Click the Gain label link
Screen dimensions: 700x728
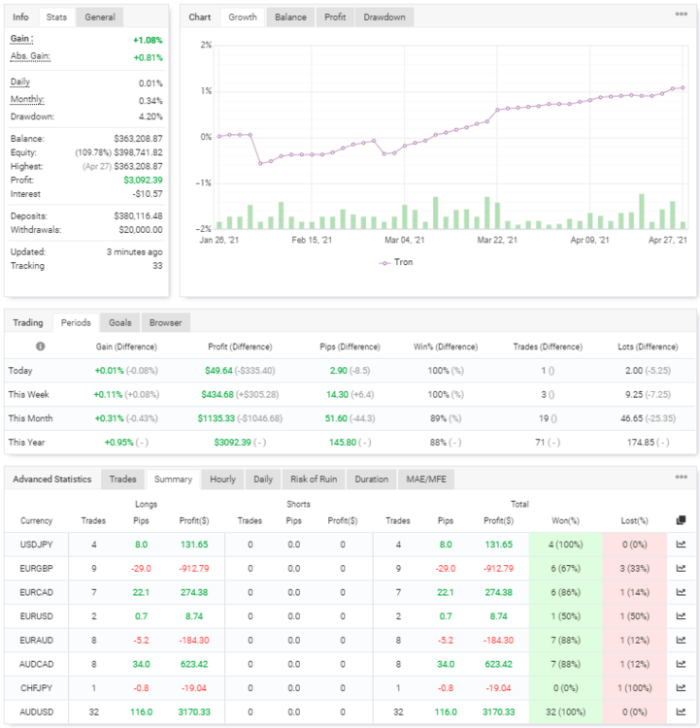click(21, 39)
